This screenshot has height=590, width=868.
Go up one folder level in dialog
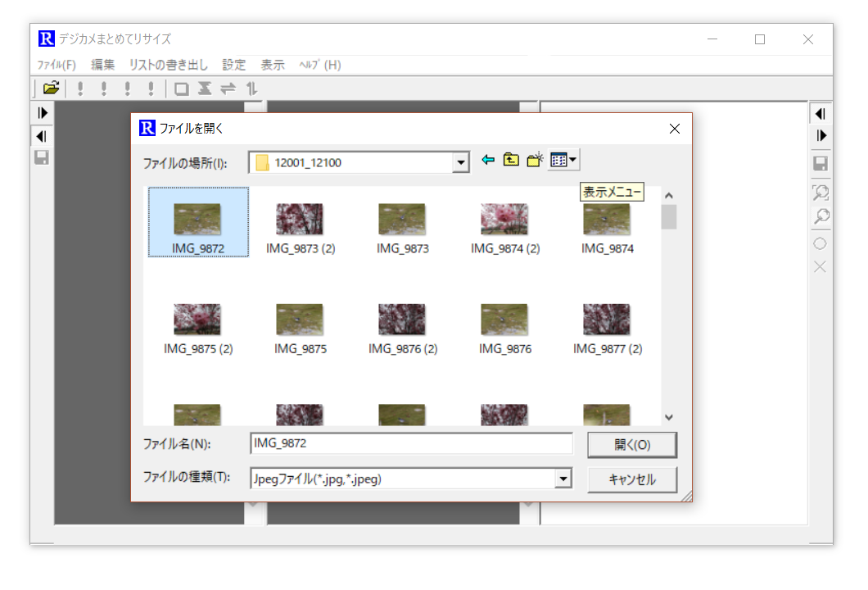(511, 160)
